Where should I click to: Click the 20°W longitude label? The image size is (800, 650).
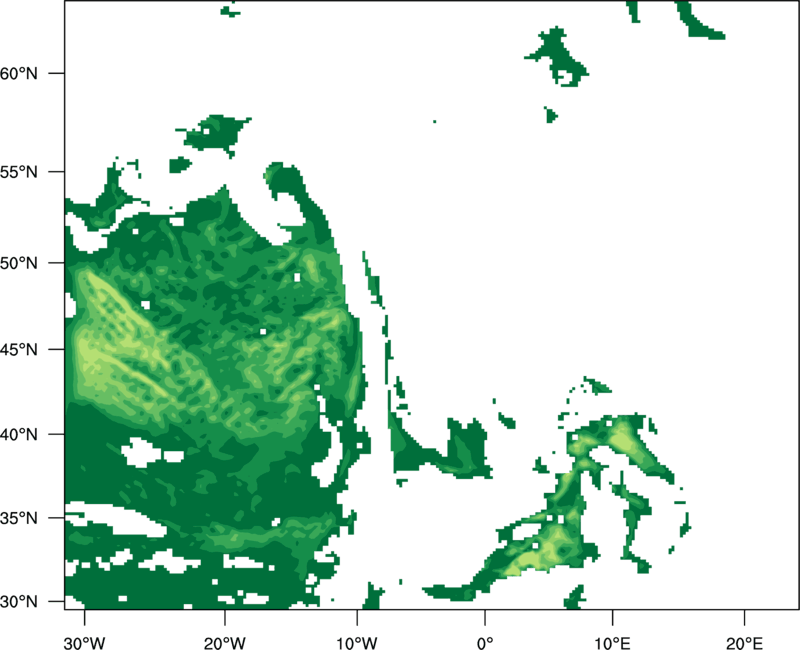(x=224, y=643)
